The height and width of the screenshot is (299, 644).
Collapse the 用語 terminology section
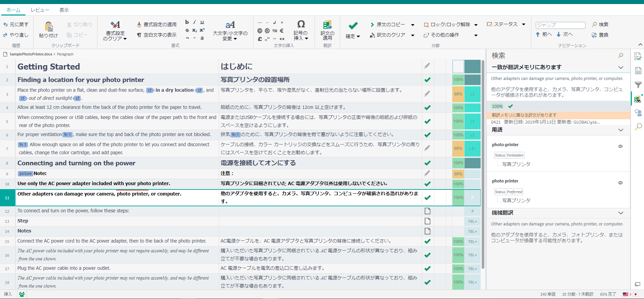tap(621, 130)
